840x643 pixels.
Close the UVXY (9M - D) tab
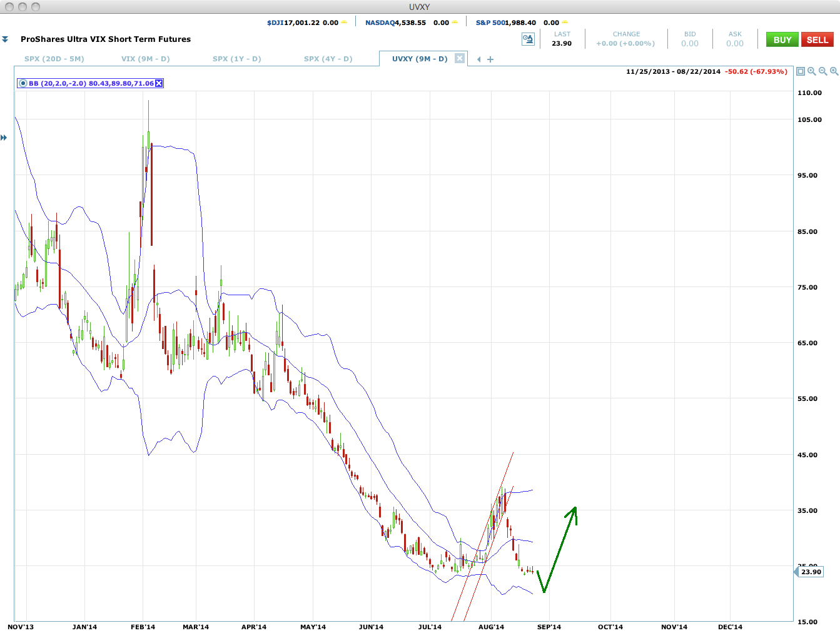pos(460,59)
